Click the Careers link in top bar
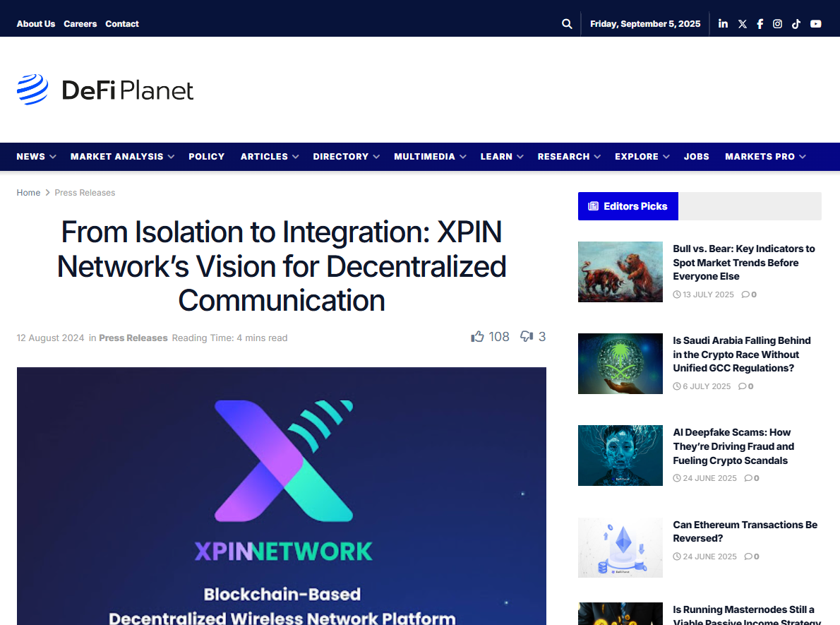 tap(80, 24)
